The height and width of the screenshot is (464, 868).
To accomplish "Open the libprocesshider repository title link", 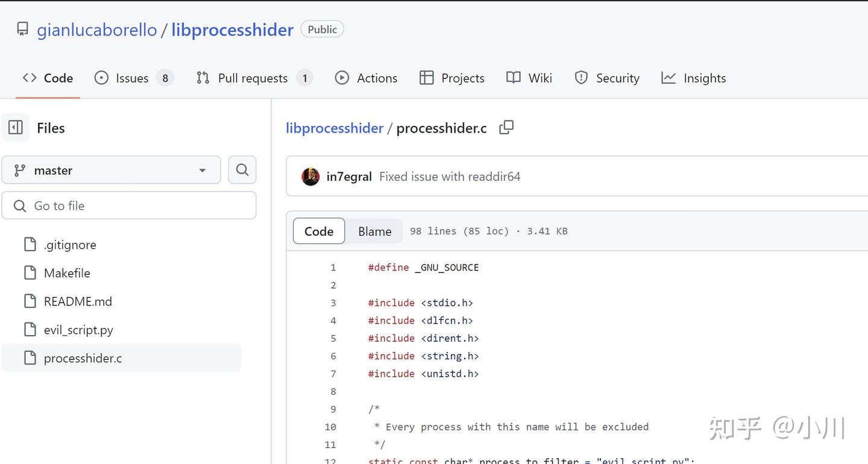I will 232,30.
